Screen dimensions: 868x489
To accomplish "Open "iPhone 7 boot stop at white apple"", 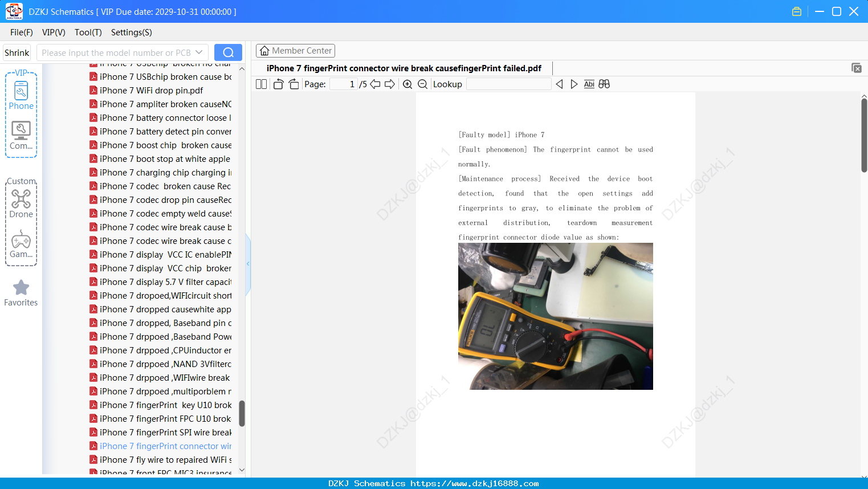I will [160, 159].
